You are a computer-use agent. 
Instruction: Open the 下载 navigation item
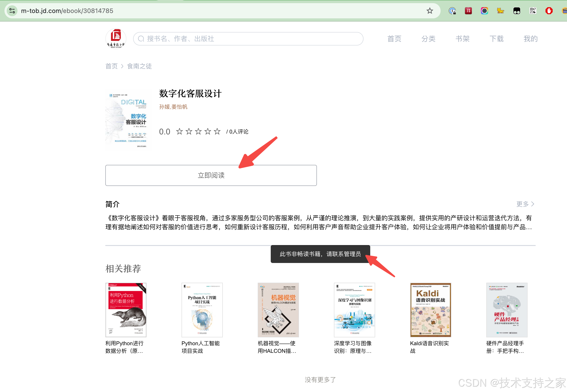[x=496, y=39]
